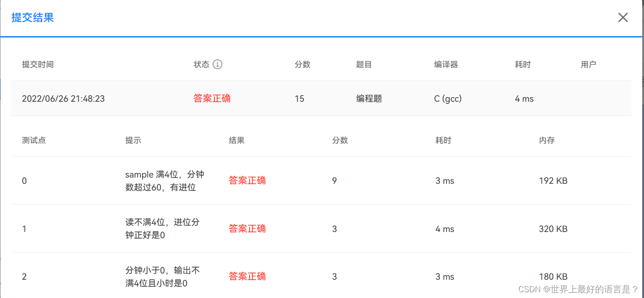The width and height of the screenshot is (644, 298).
Task: Click 答案正确 result for test point 1
Action: [247, 228]
